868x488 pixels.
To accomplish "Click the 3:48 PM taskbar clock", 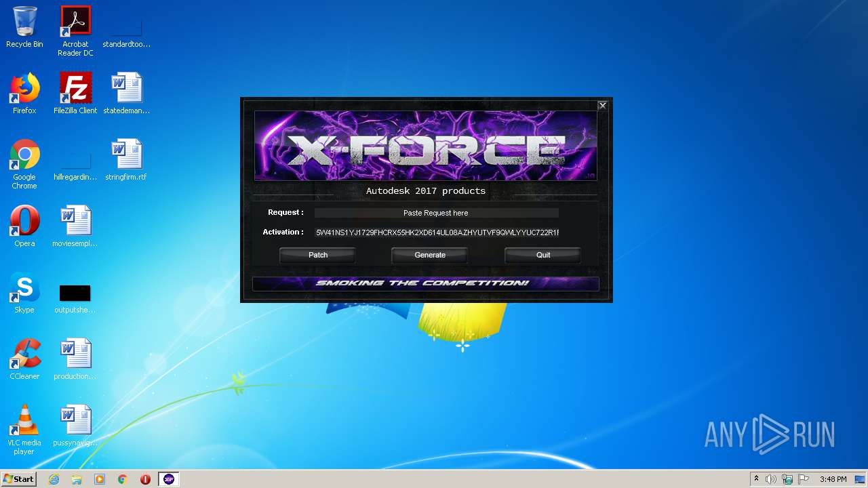I will click(833, 479).
